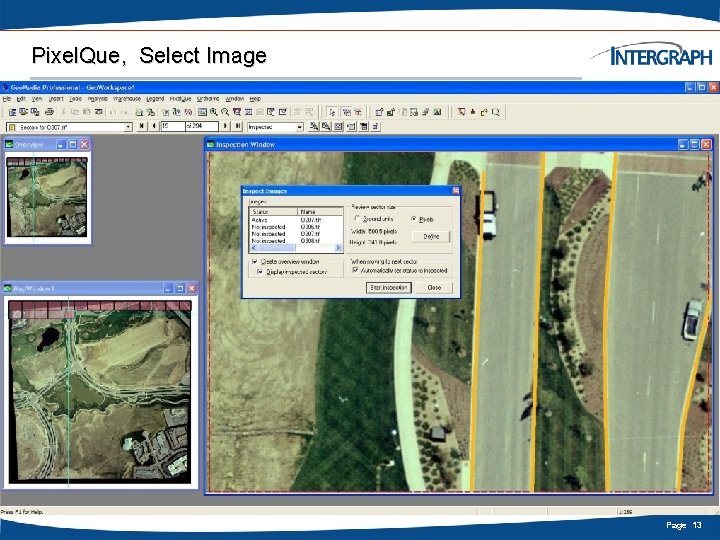This screenshot has height=540, width=720.
Task: Activate the Select arrow tool icon
Action: tap(332, 112)
